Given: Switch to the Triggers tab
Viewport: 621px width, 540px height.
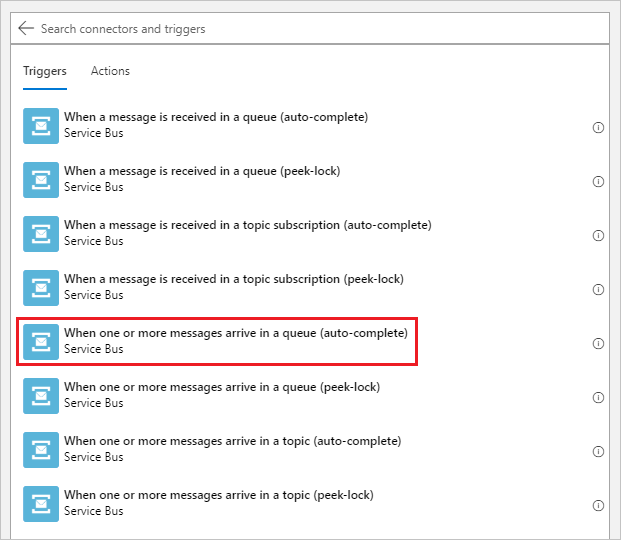Looking at the screenshot, I should [45, 71].
